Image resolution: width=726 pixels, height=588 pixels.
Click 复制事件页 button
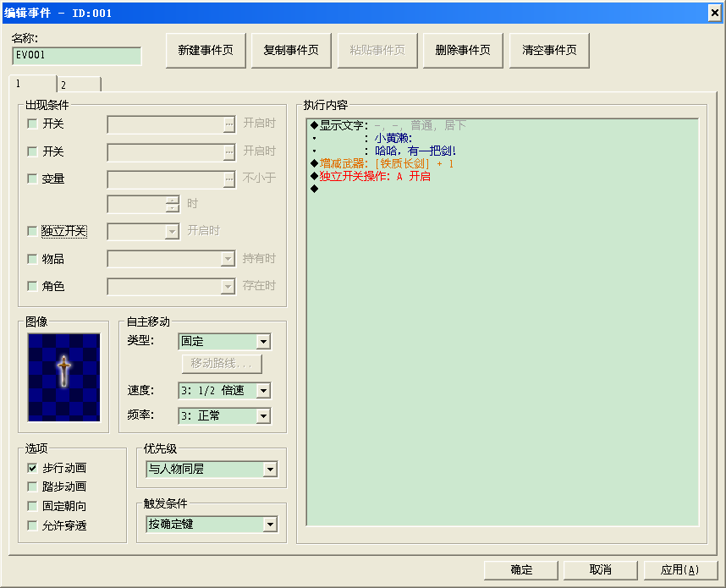(x=291, y=51)
